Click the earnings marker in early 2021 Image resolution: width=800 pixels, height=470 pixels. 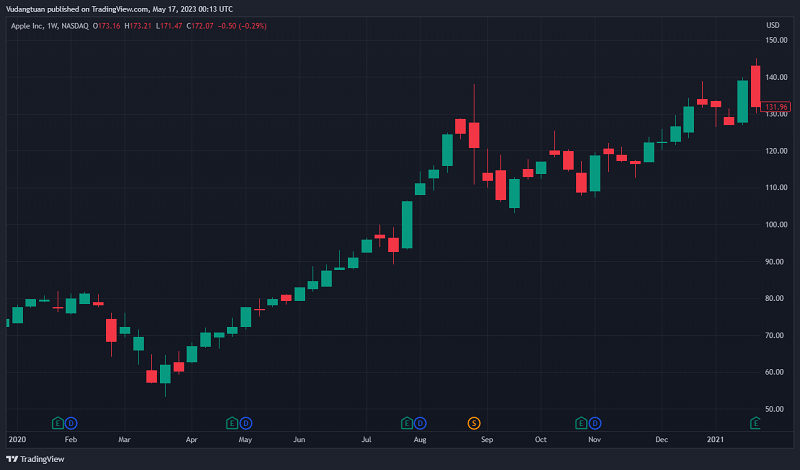click(x=756, y=422)
